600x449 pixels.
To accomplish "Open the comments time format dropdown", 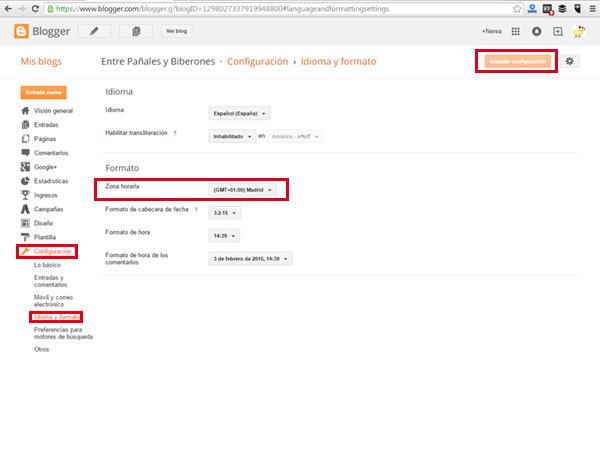I will tap(250, 259).
